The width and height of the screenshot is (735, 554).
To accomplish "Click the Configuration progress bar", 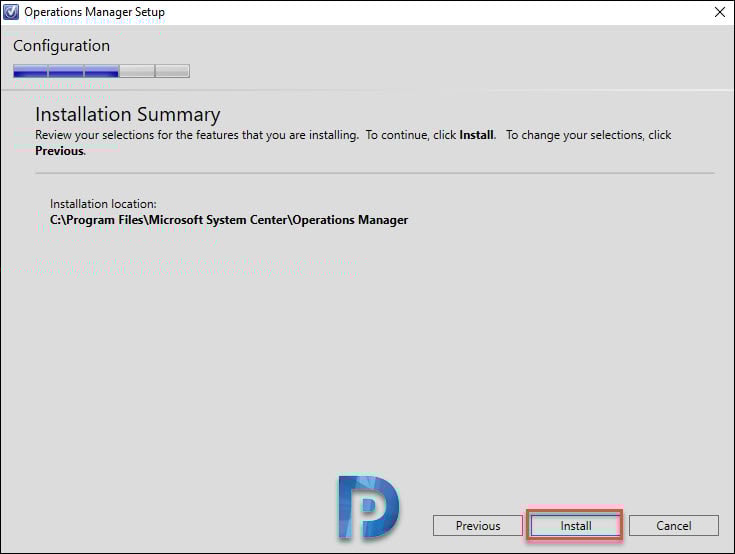I will [x=101, y=71].
